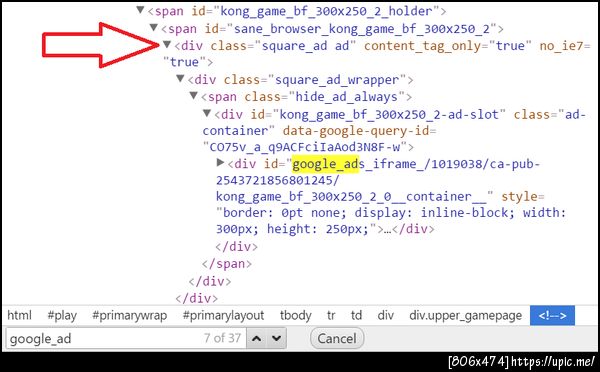Select the highlighted <!--> breadcrumb item
Image resolution: width=600 pixels, height=372 pixels.
pyautogui.click(x=552, y=315)
